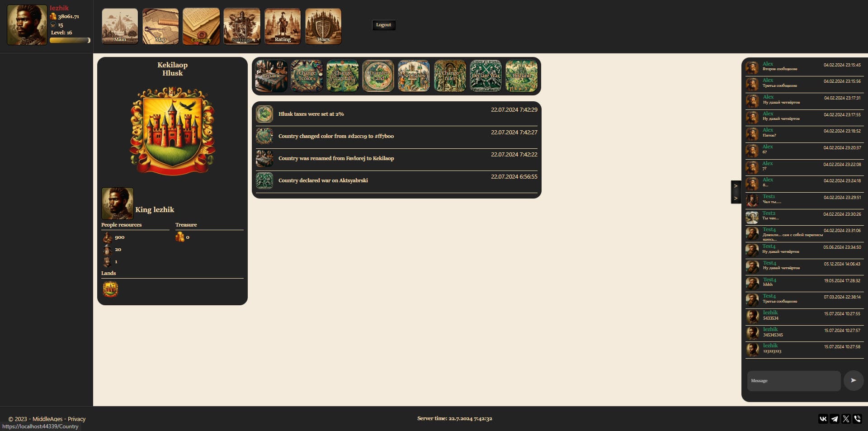Image resolution: width=868 pixels, height=431 pixels.
Task: Switch to the Rating page
Action: tap(283, 26)
